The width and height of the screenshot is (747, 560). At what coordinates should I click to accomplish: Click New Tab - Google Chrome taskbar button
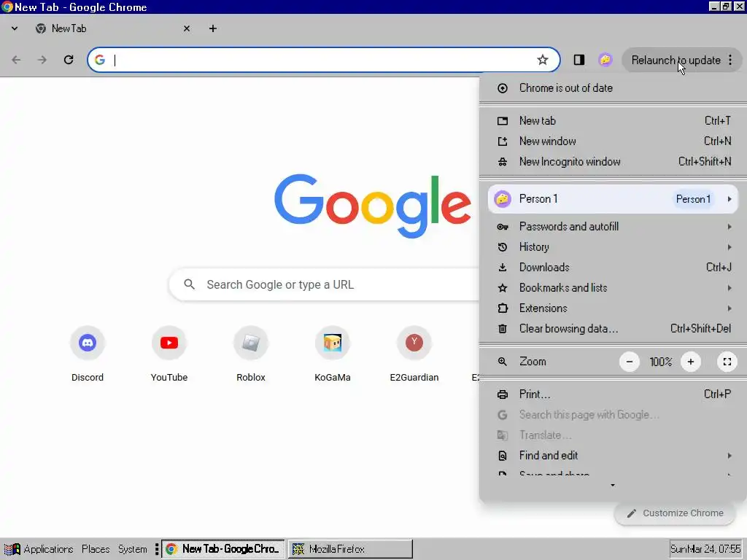223,549
